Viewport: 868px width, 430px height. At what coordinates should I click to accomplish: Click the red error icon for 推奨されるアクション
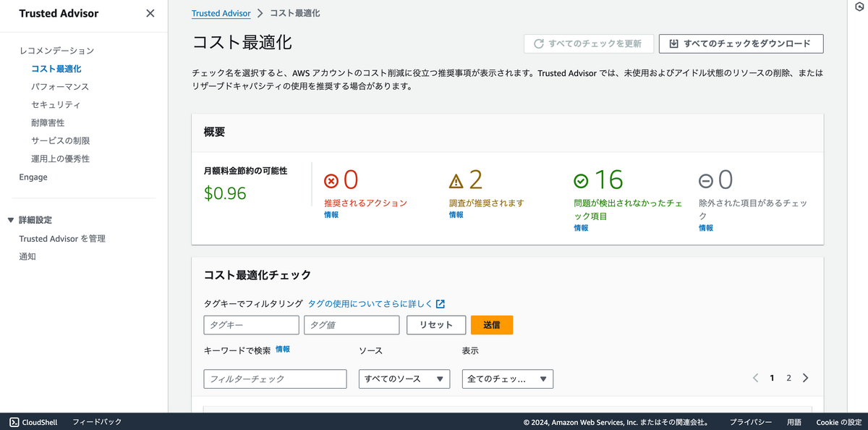point(331,181)
